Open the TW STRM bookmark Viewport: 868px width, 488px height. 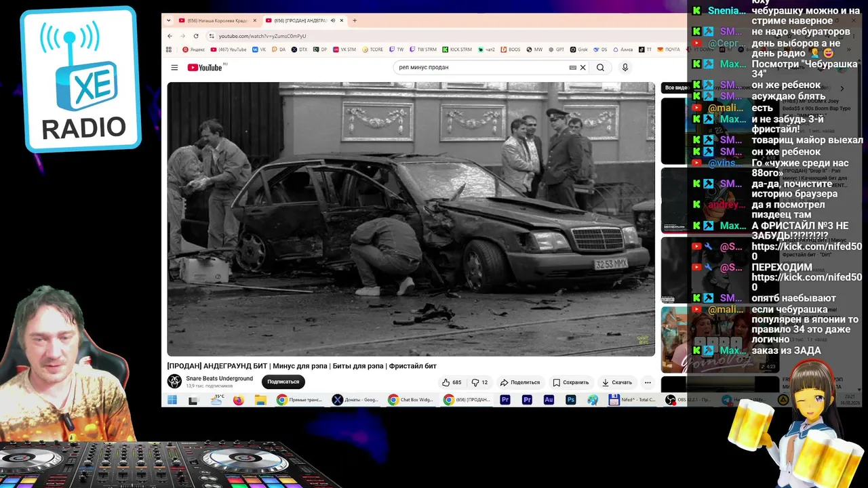click(422, 49)
